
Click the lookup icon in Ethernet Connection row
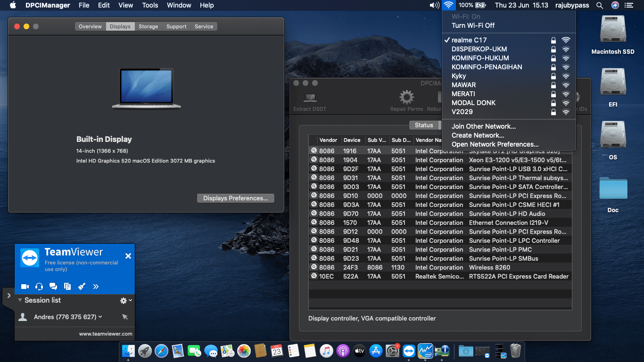[x=314, y=222]
